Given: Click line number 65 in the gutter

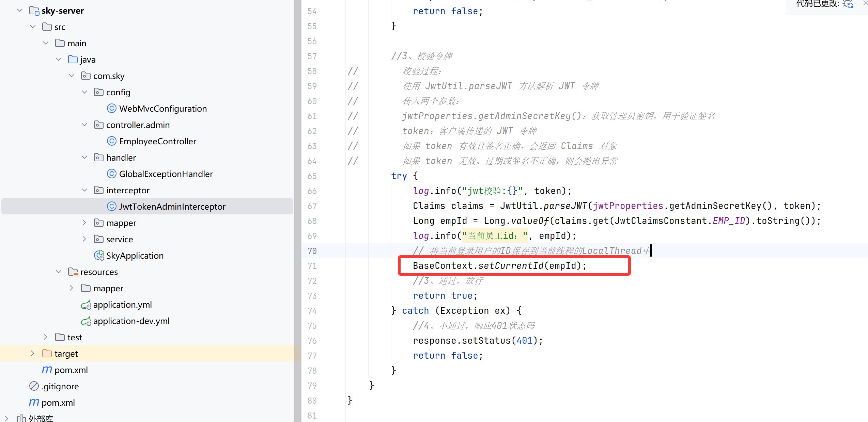Looking at the screenshot, I should pos(312,176).
